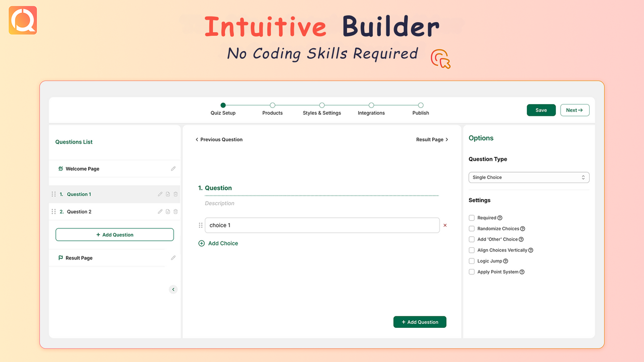
Task: Enable the Add 'Other' Choice checkbox
Action: pos(472,239)
